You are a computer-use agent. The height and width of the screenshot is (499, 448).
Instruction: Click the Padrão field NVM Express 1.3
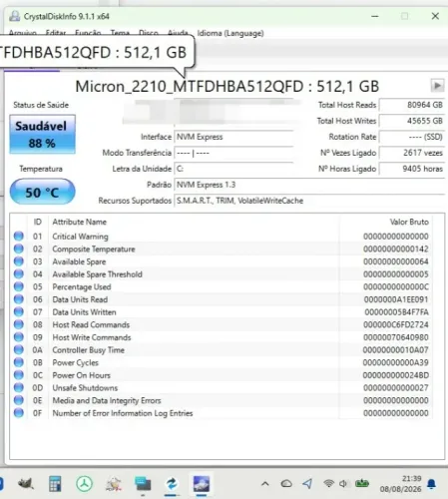(309, 185)
